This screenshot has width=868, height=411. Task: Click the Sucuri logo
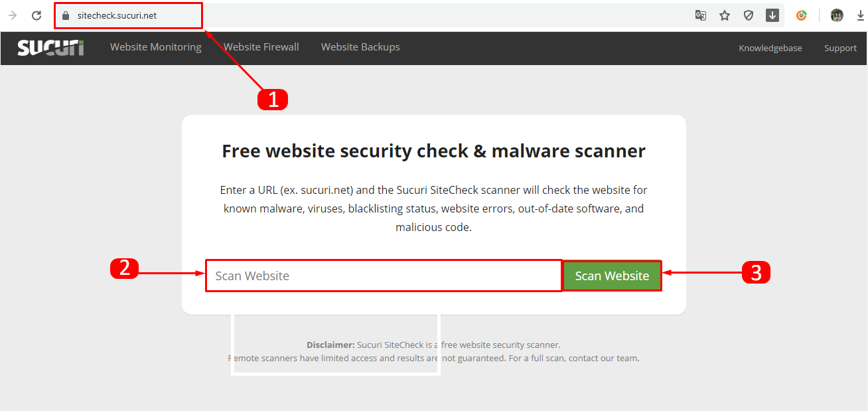50,47
